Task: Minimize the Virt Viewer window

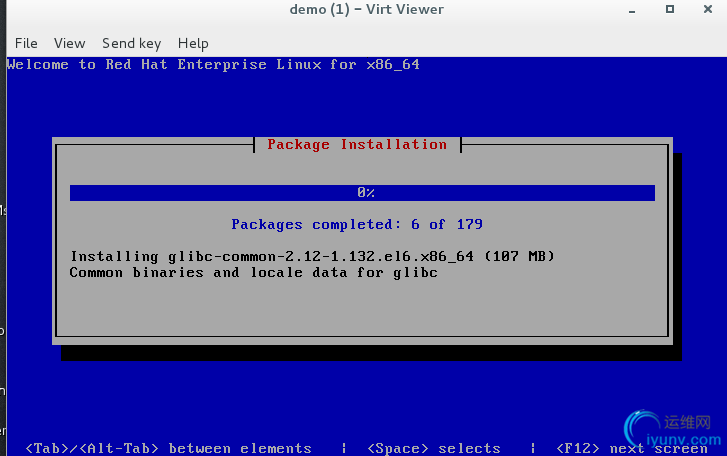Action: point(632,9)
